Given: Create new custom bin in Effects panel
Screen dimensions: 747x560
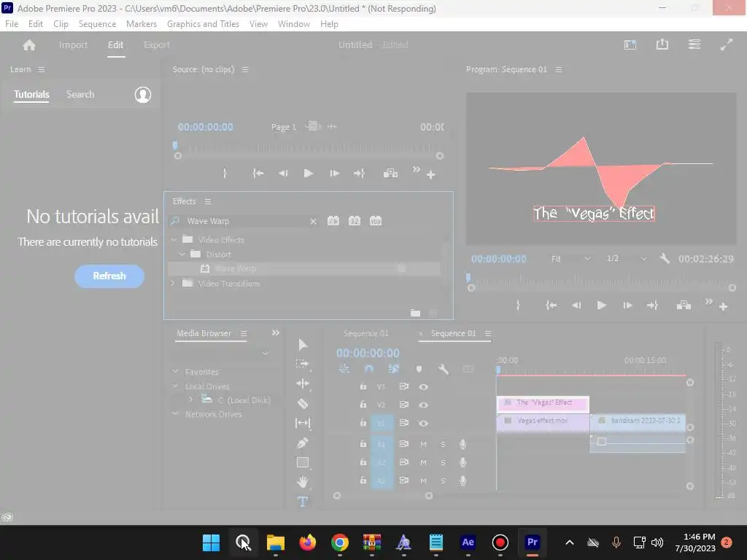Looking at the screenshot, I should (x=415, y=313).
